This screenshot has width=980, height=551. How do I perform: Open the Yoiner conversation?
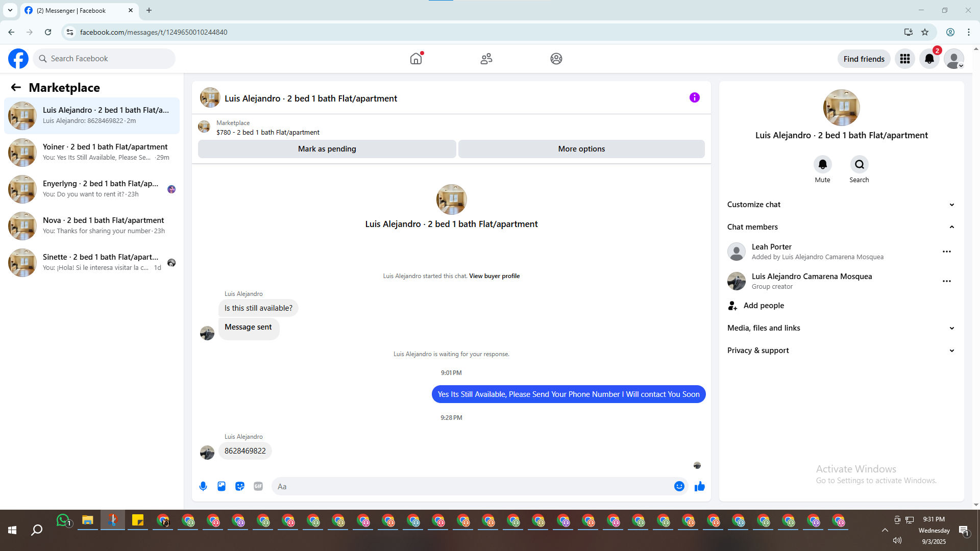[92, 153]
